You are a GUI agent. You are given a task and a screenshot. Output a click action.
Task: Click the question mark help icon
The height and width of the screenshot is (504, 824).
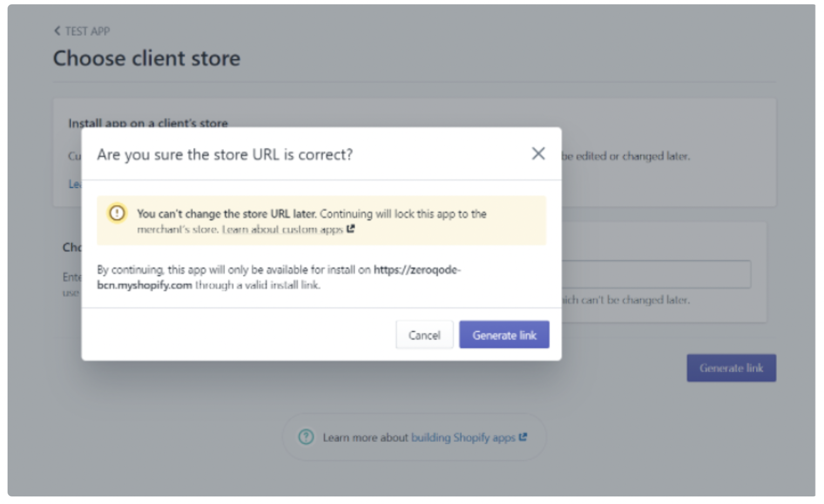pos(306,437)
